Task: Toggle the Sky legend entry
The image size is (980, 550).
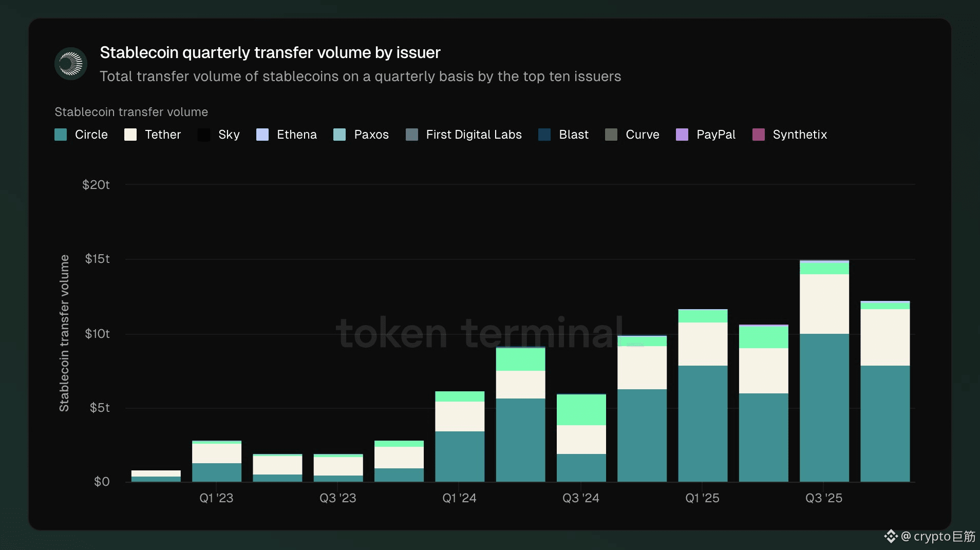Action: pyautogui.click(x=219, y=135)
